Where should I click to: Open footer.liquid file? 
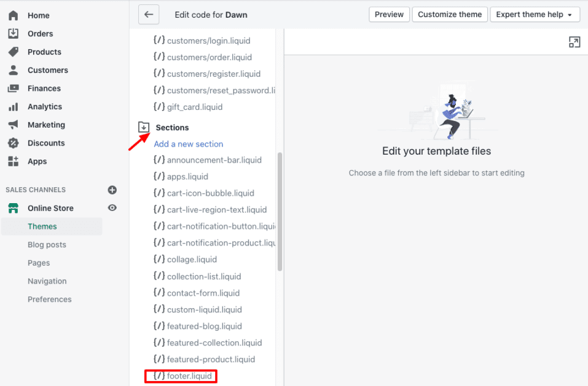189,376
